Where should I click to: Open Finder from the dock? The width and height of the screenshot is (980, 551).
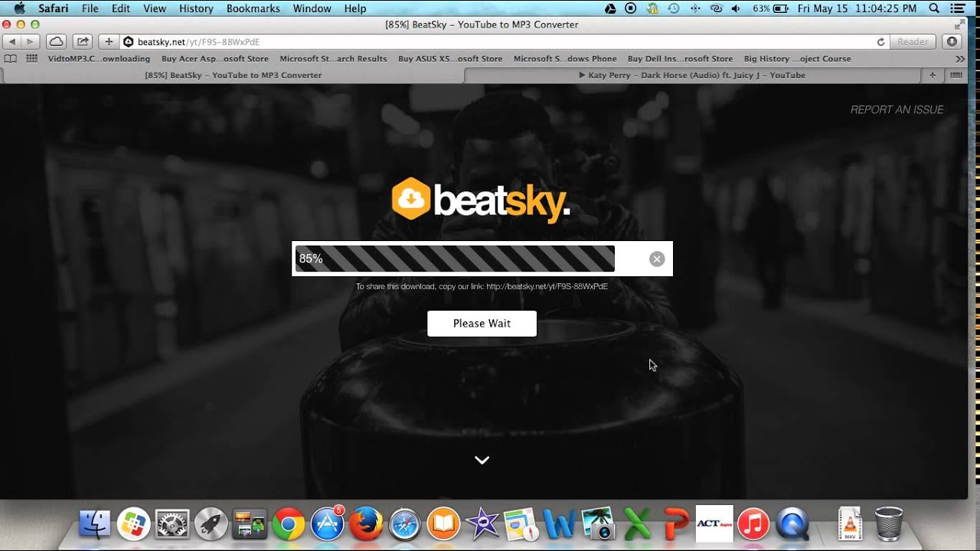tap(94, 524)
